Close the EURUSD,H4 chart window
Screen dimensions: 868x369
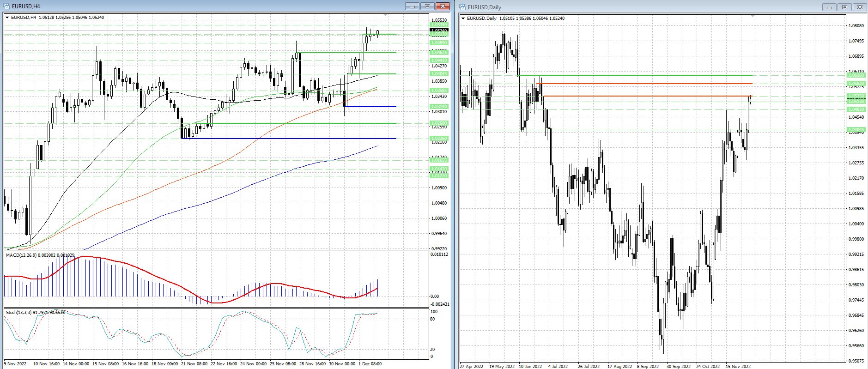pyautogui.click(x=443, y=6)
